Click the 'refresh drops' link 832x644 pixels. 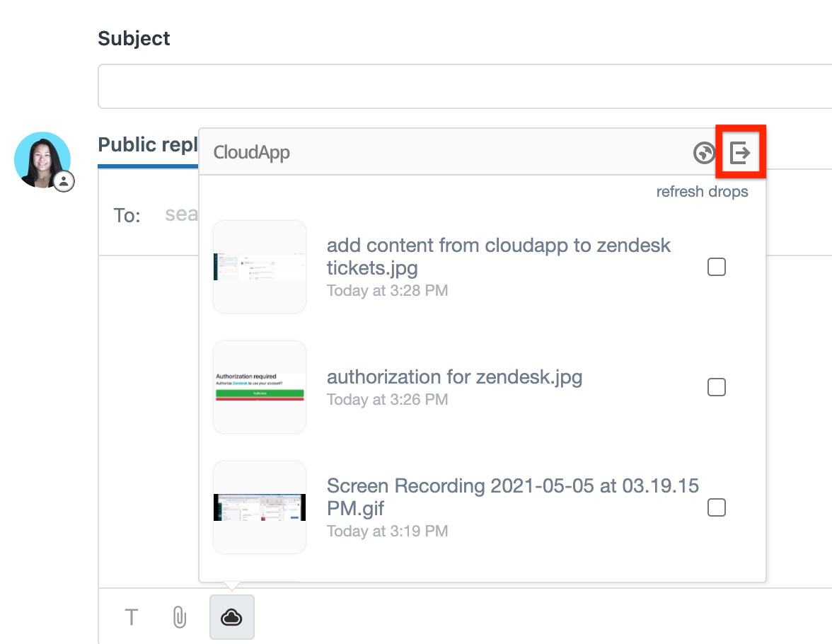click(x=702, y=191)
